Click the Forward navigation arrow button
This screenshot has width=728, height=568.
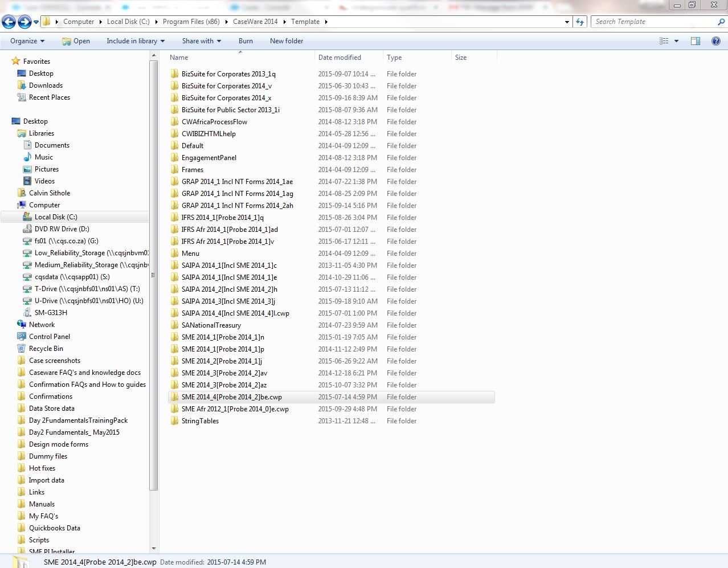[x=24, y=22]
